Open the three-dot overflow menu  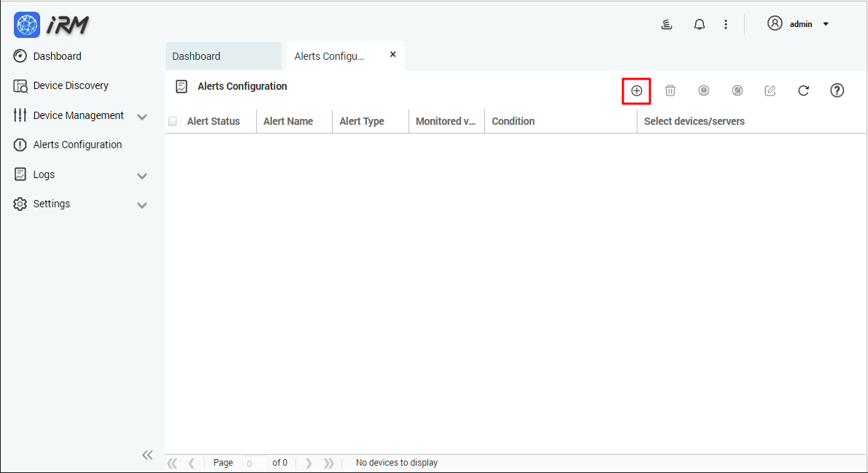point(726,23)
